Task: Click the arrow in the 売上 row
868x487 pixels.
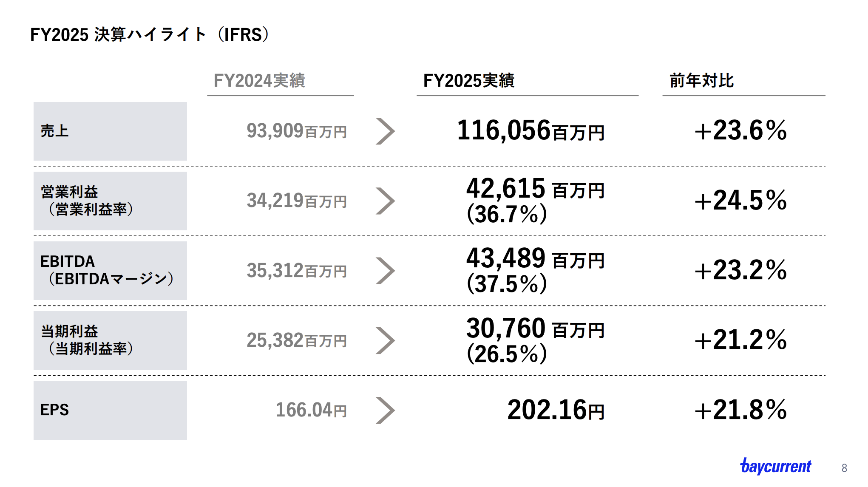Action: point(385,131)
